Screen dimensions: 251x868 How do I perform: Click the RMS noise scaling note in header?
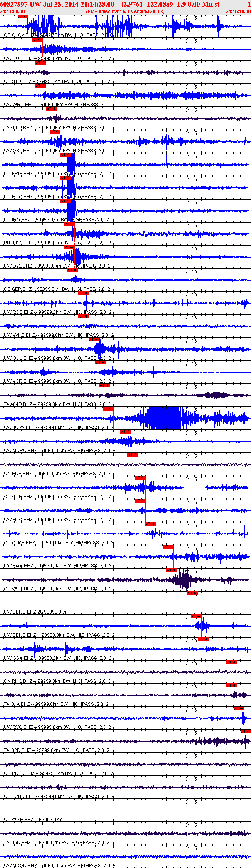(x=125, y=12)
